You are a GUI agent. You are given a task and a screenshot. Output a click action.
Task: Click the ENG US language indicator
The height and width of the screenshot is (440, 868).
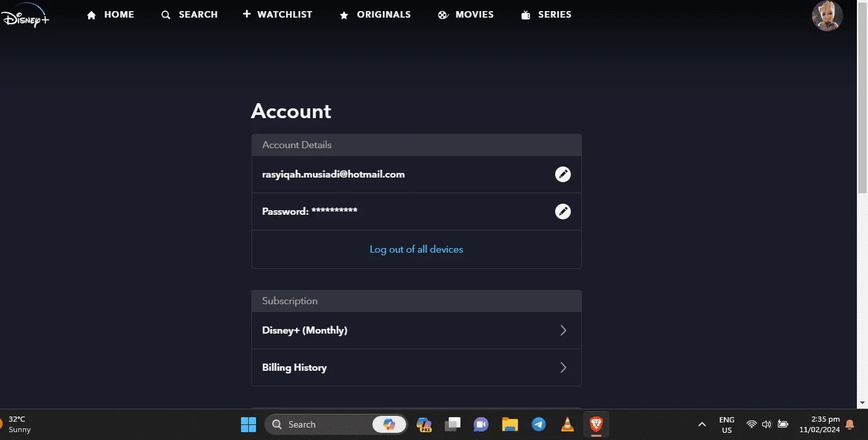click(726, 425)
